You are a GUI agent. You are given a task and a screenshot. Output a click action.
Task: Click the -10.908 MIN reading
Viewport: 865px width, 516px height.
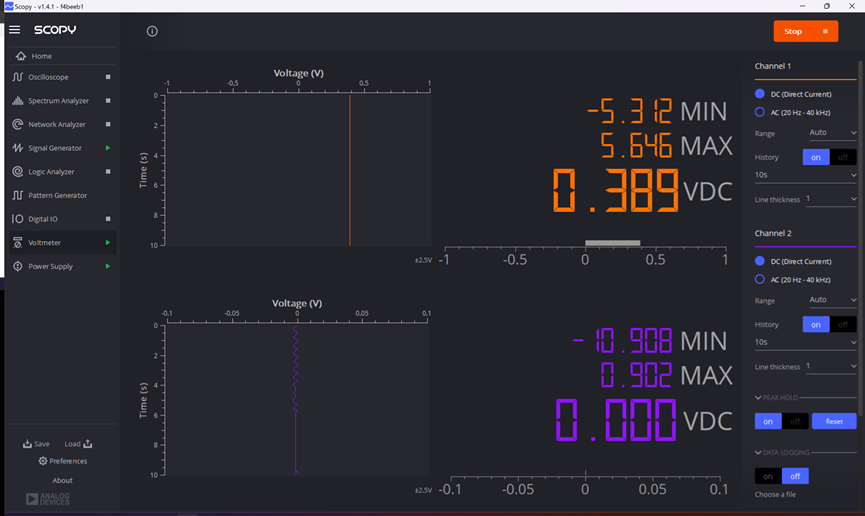(650, 341)
